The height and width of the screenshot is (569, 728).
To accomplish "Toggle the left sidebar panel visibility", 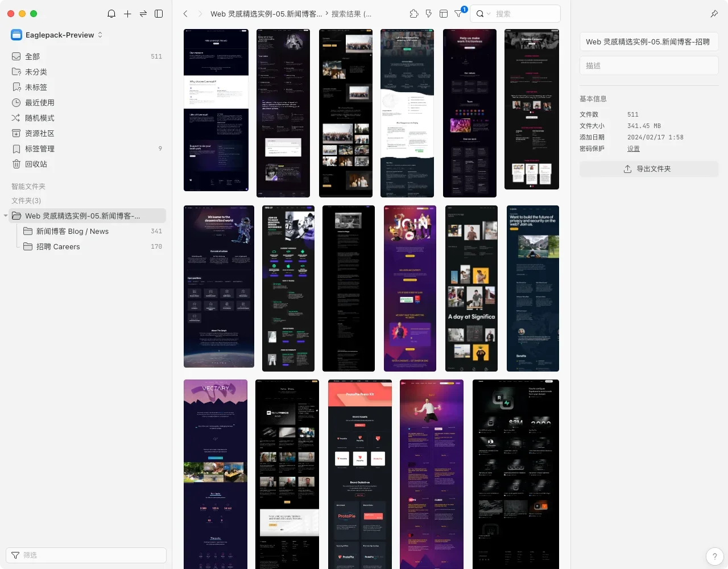I will pos(159,14).
